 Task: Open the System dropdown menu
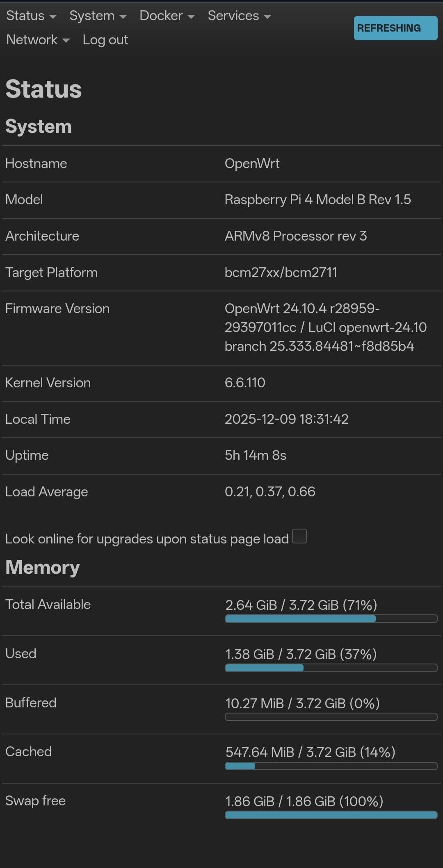click(98, 16)
